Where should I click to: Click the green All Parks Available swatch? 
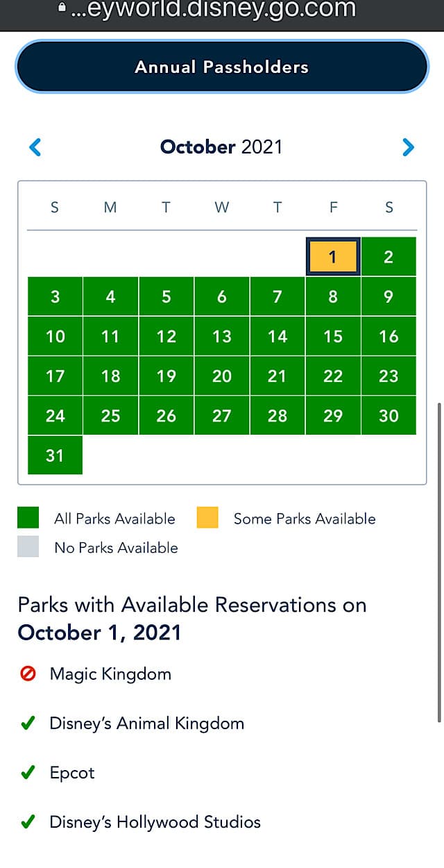(28, 518)
